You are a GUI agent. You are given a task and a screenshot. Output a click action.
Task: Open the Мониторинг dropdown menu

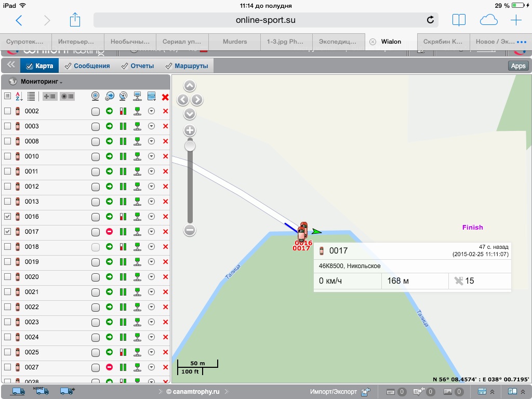point(42,82)
